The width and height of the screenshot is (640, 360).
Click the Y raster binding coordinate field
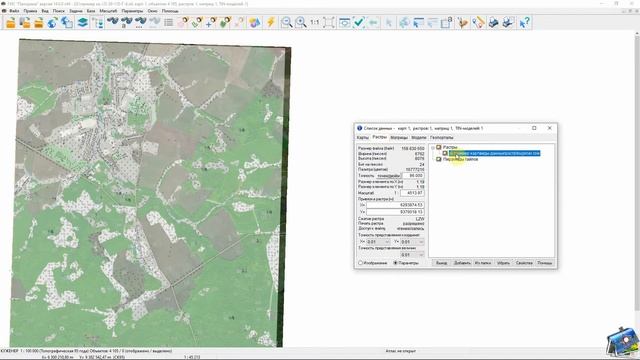coord(395,212)
